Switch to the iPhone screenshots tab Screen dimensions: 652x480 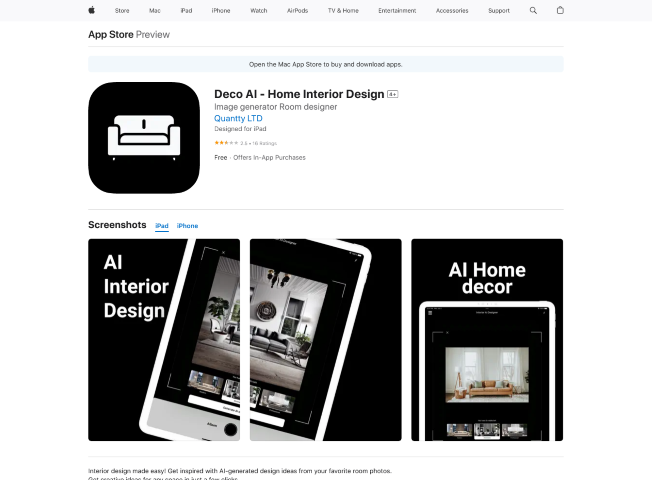(187, 226)
